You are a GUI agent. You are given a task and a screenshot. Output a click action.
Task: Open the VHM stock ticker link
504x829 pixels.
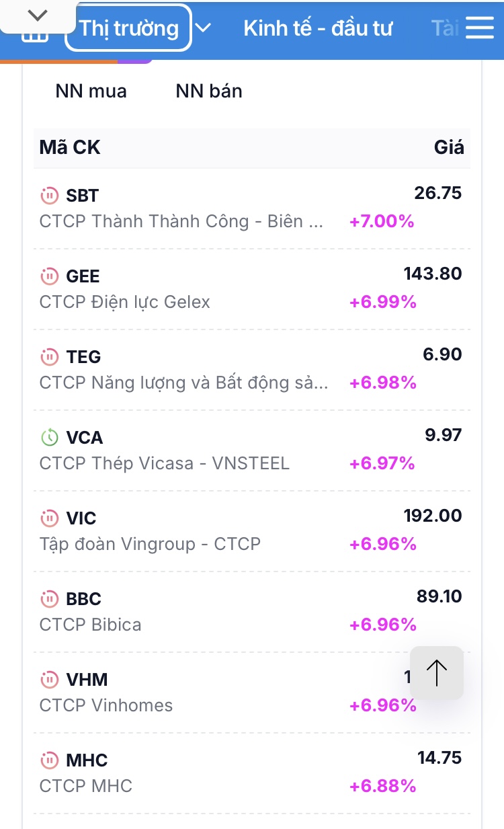[87, 680]
